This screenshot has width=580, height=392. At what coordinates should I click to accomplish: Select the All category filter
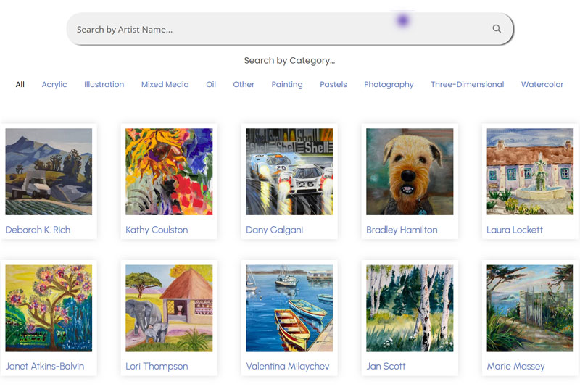(x=20, y=84)
